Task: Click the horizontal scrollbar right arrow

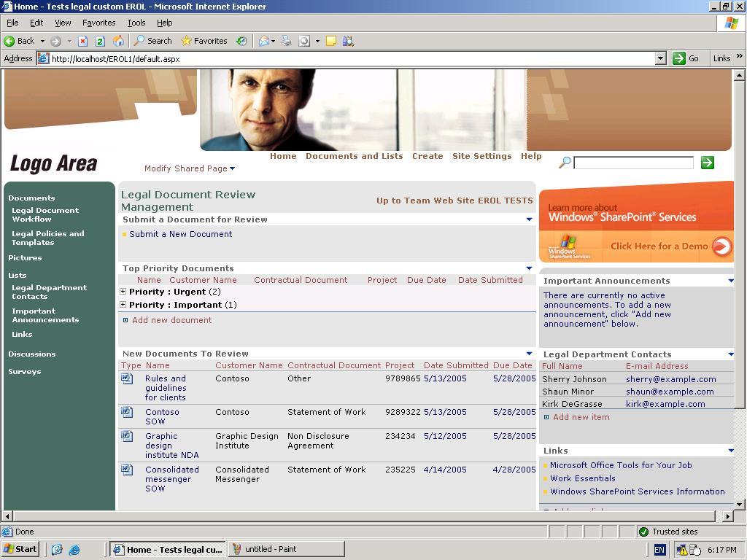Action: pos(727,516)
